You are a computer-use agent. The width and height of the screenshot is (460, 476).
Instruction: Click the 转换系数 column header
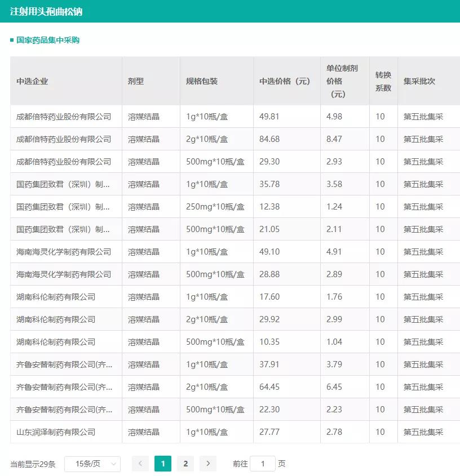click(383, 81)
